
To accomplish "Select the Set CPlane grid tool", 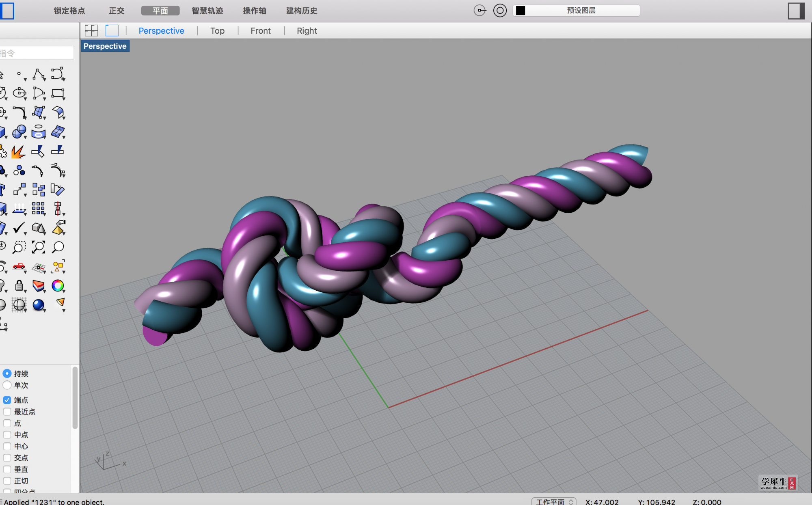I will (39, 267).
